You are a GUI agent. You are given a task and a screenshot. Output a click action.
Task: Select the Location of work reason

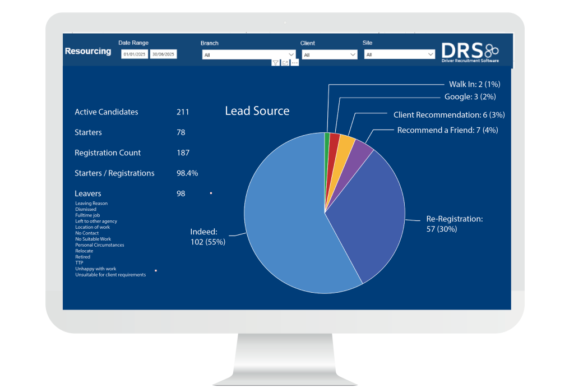92,227
